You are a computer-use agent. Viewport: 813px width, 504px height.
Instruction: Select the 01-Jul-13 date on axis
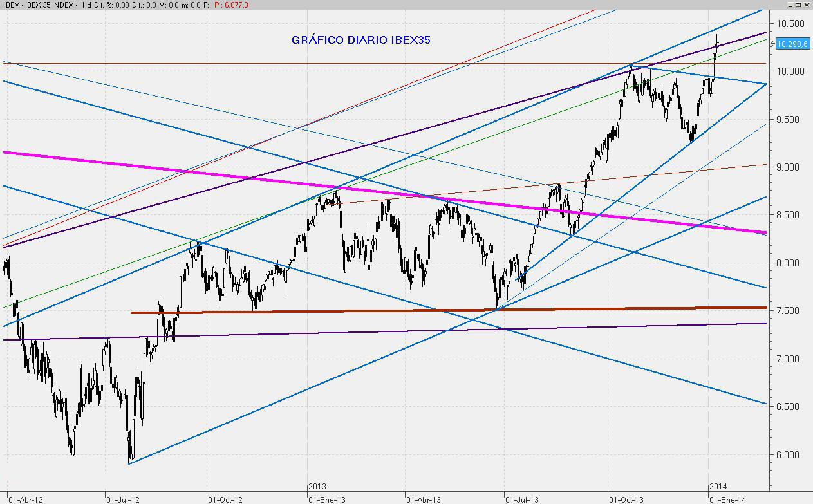(x=521, y=499)
